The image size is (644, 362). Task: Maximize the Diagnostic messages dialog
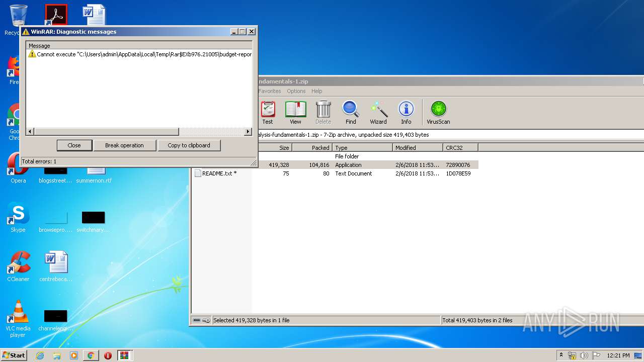point(243,31)
